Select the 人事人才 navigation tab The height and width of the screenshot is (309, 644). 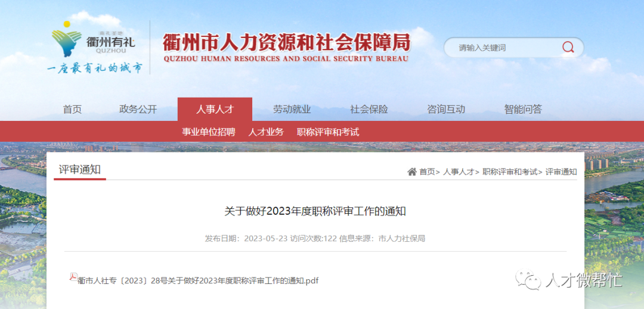(215, 109)
